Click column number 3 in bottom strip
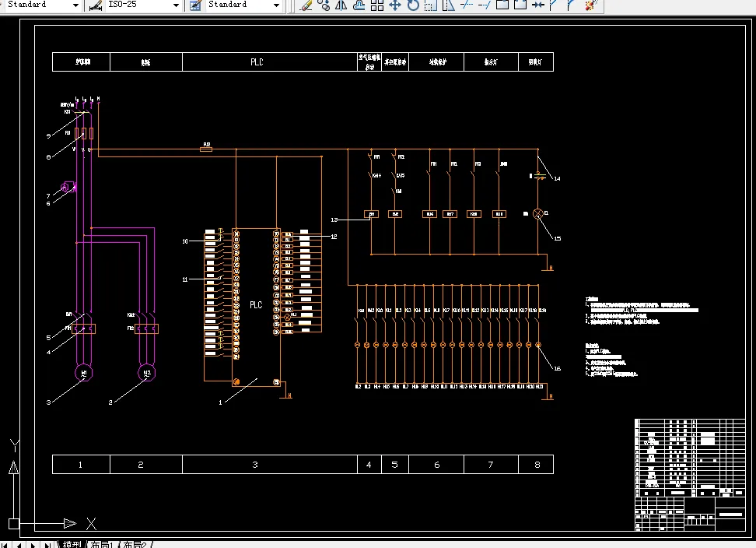The width and height of the screenshot is (756, 548). tap(255, 465)
